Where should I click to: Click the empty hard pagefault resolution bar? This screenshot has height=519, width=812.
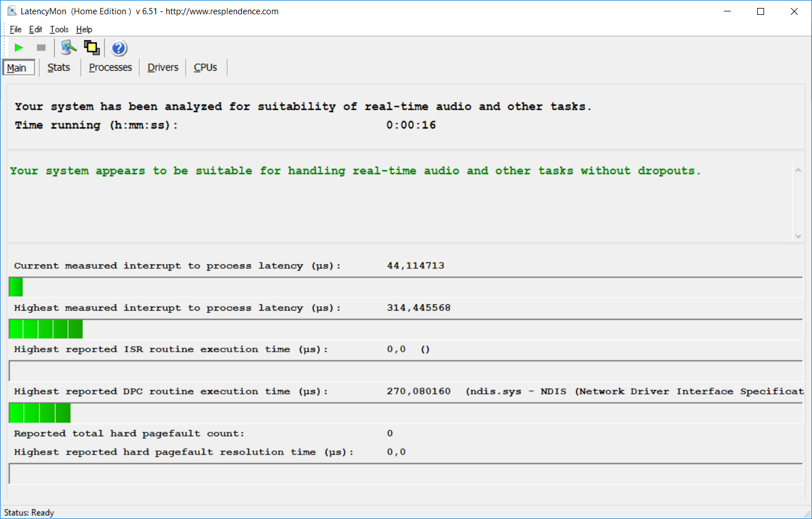coord(406,474)
